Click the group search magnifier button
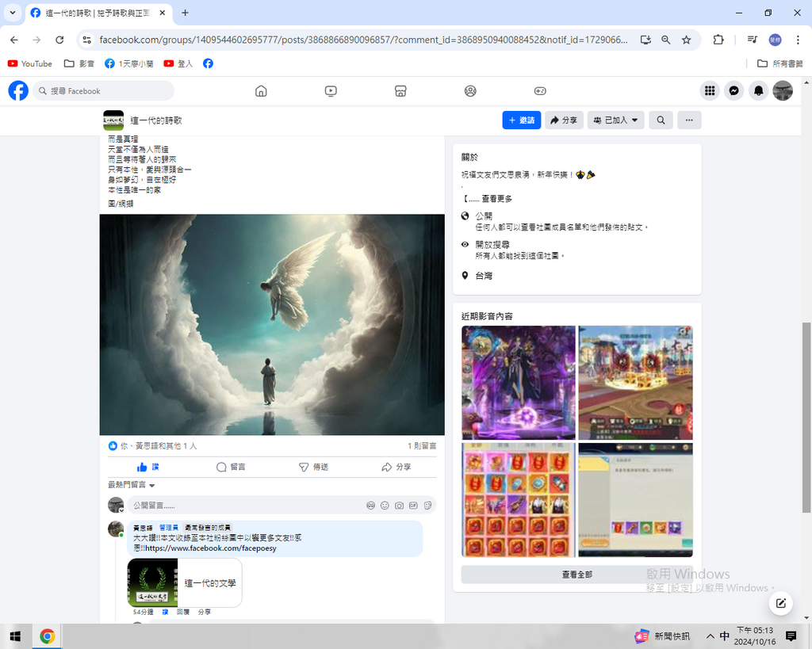This screenshot has height=649, width=812. tap(661, 120)
